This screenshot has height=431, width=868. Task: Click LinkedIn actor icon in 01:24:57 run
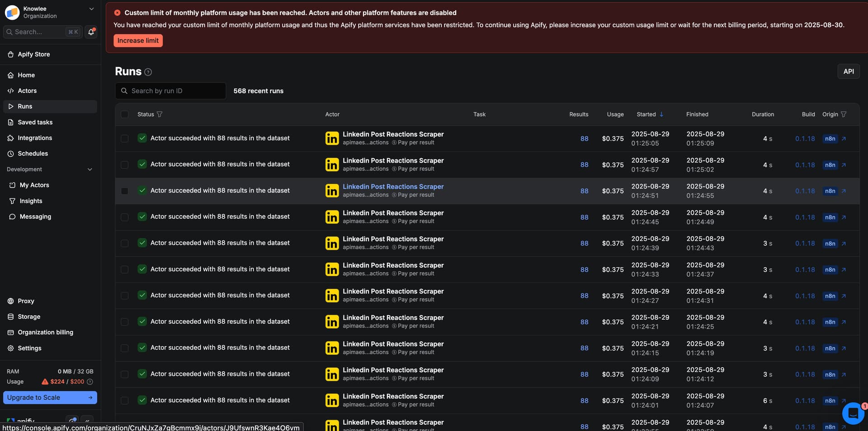332,165
